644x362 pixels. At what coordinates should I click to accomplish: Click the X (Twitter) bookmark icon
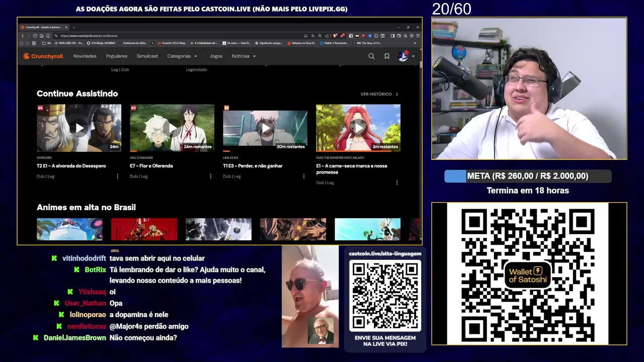tap(152, 43)
